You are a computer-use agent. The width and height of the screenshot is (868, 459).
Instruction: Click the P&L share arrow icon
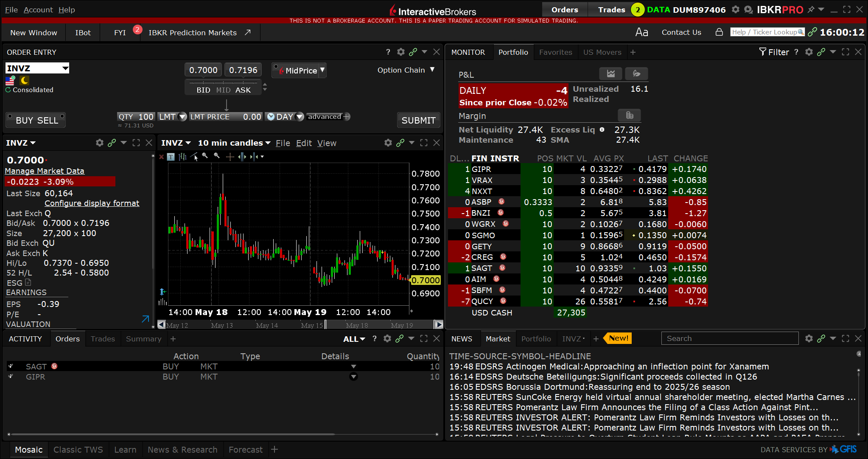[x=636, y=73]
